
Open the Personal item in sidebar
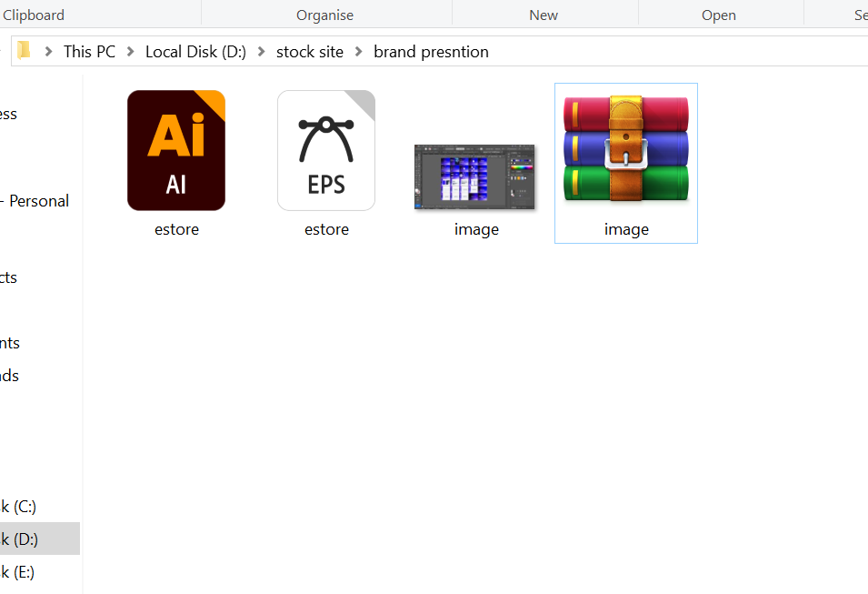tap(35, 201)
